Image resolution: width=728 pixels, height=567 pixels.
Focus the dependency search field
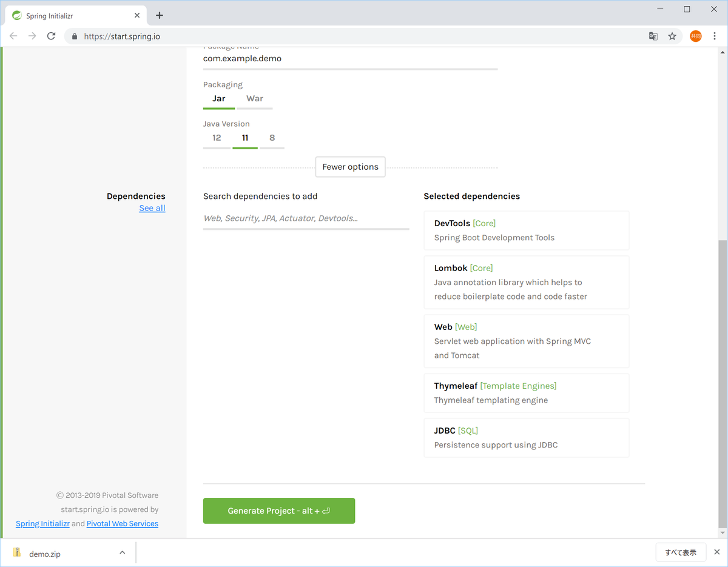306,218
